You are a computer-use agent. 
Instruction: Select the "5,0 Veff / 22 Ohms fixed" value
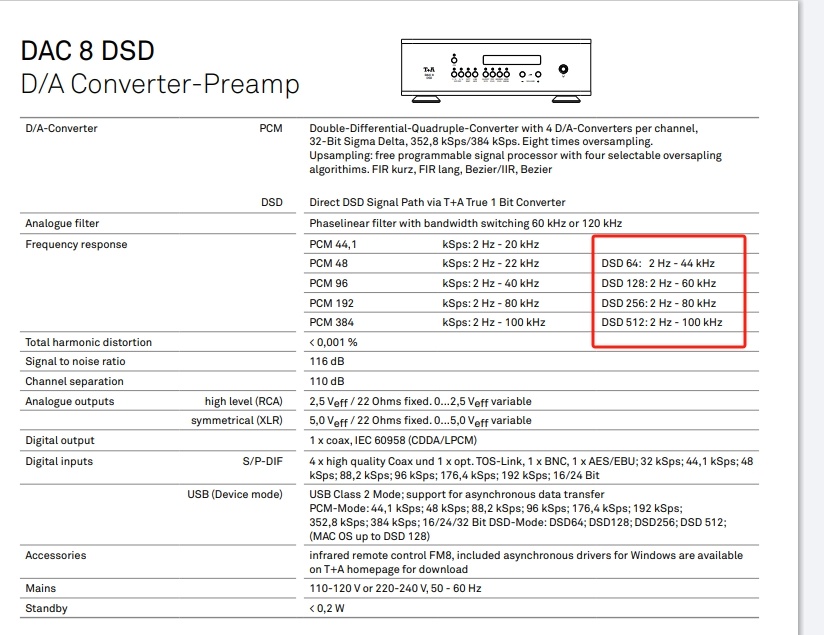(420, 421)
